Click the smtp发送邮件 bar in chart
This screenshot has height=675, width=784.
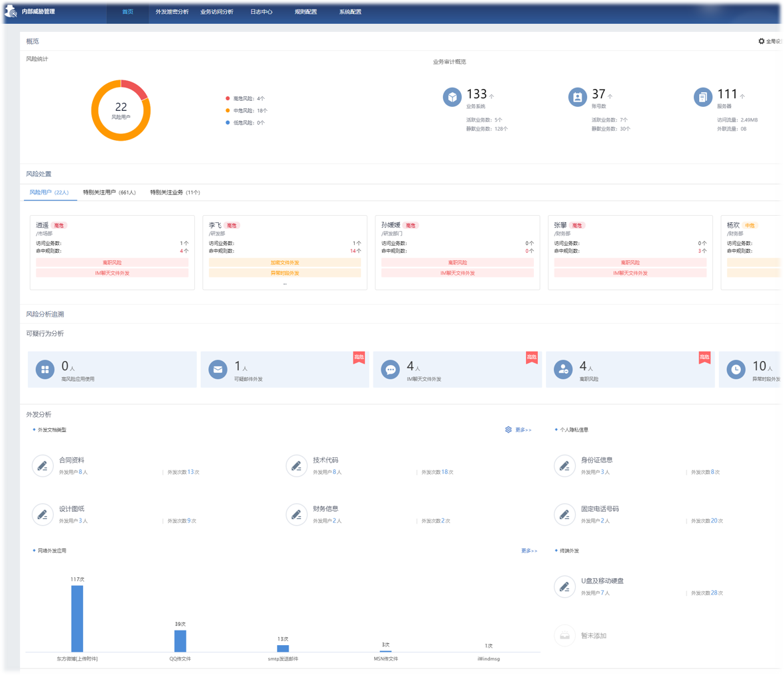pos(283,648)
